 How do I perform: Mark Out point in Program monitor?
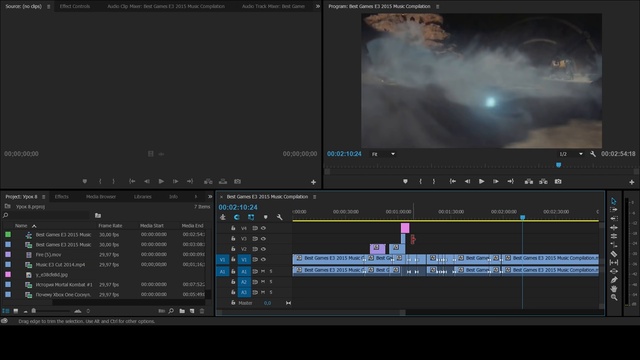pos(434,181)
